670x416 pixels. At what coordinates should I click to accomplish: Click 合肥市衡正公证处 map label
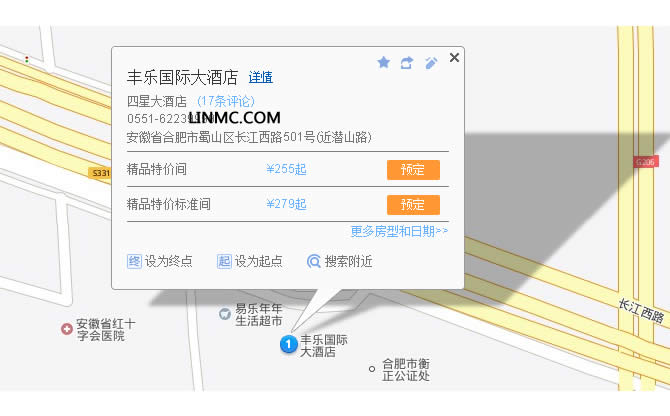(x=406, y=370)
